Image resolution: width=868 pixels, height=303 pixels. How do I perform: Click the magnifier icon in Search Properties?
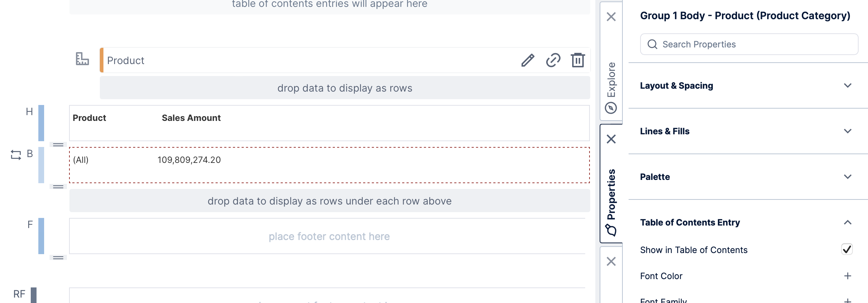[x=652, y=44]
